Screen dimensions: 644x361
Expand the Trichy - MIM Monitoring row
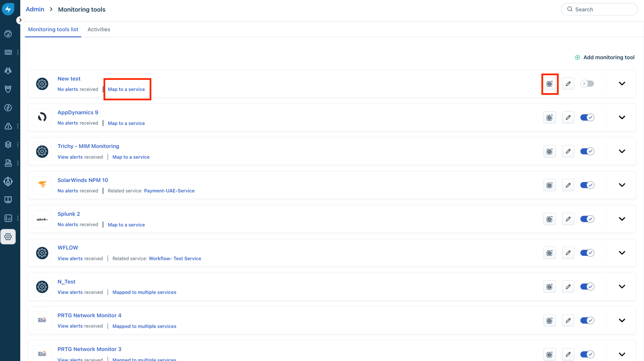tap(622, 151)
